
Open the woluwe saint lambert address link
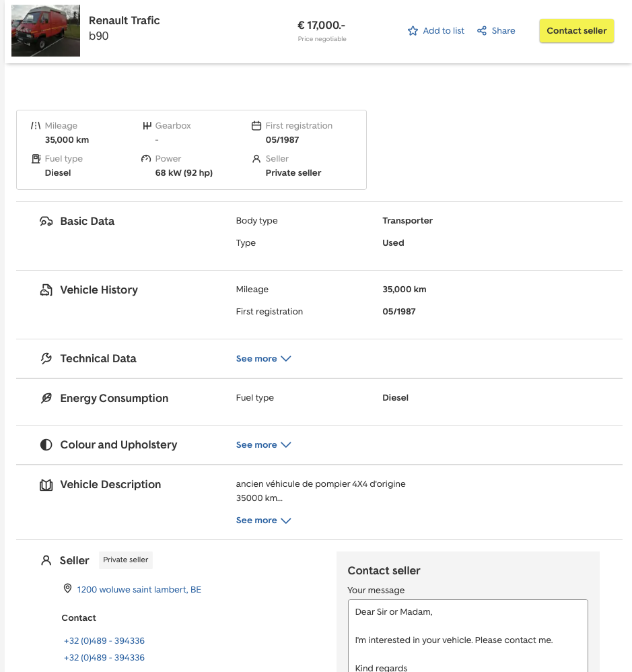pos(139,590)
